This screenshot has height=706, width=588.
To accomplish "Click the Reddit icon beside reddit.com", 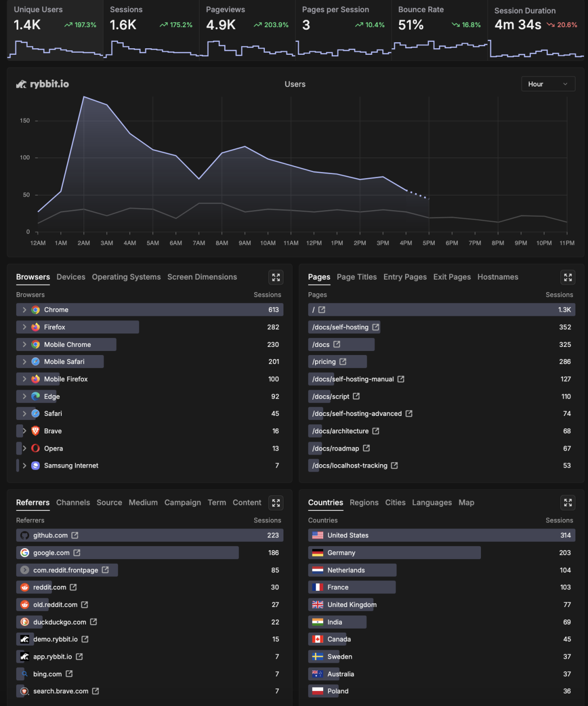I will [x=24, y=587].
